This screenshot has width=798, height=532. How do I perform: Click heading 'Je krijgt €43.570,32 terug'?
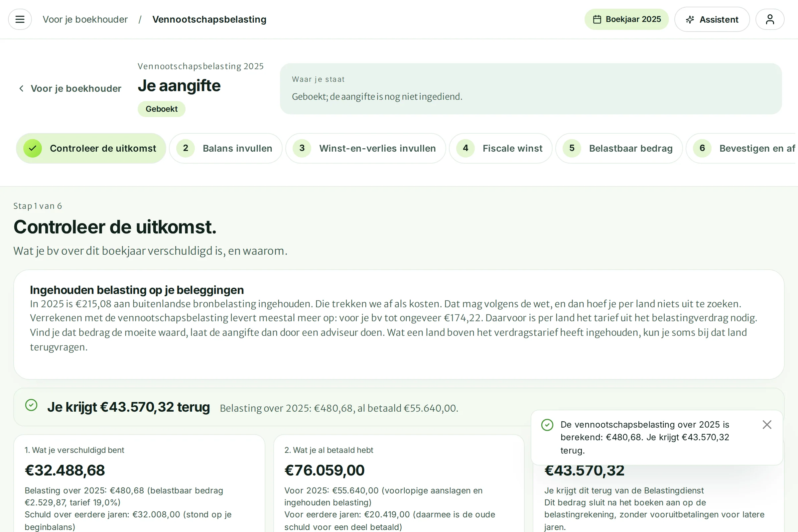[129, 407]
